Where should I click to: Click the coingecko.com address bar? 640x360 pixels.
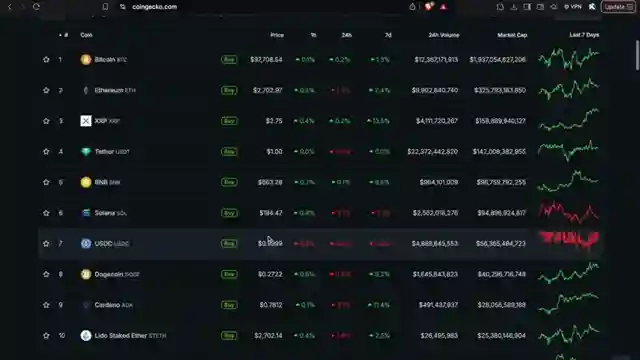coord(154,7)
